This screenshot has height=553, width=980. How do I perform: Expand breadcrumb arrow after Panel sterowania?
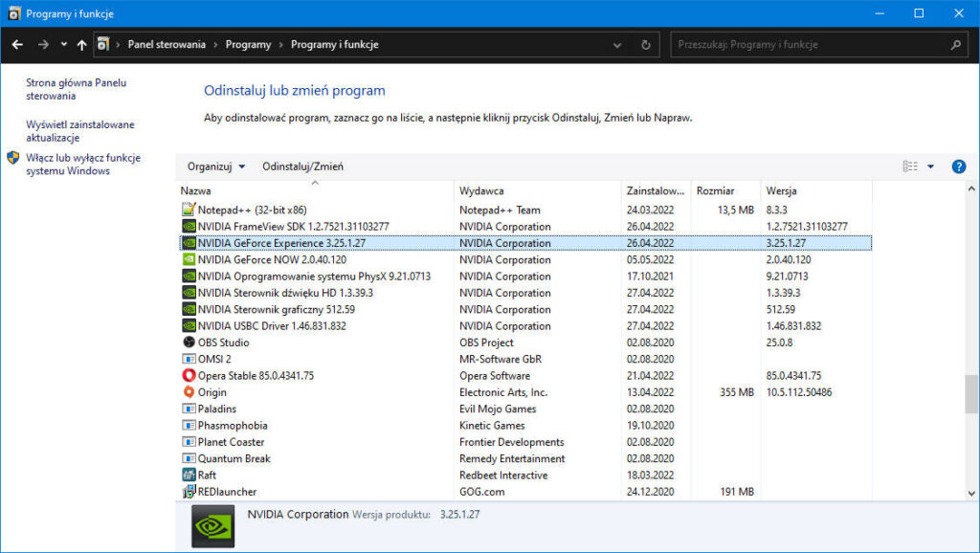point(215,44)
